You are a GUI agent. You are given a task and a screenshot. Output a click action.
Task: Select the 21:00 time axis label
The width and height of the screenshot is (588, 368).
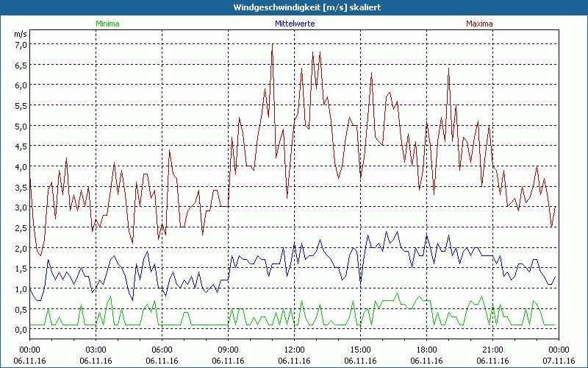492,350
